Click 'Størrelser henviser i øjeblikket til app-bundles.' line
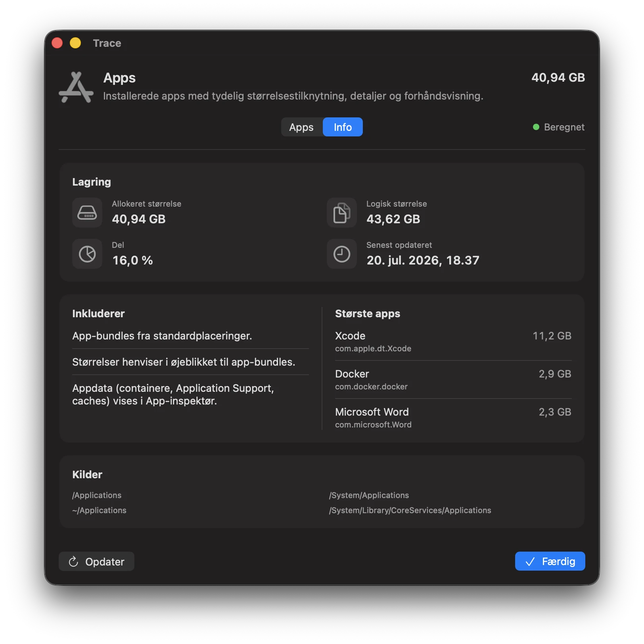 click(184, 362)
